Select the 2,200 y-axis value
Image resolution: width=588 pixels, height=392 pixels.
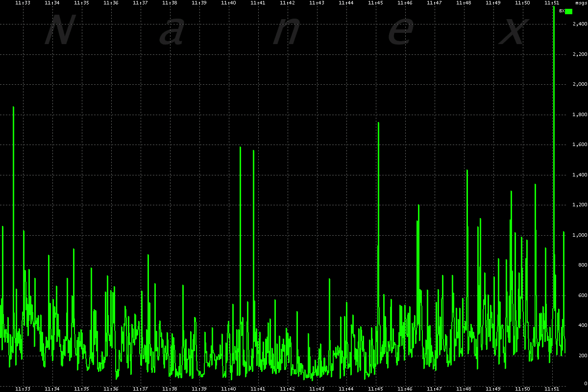point(580,54)
